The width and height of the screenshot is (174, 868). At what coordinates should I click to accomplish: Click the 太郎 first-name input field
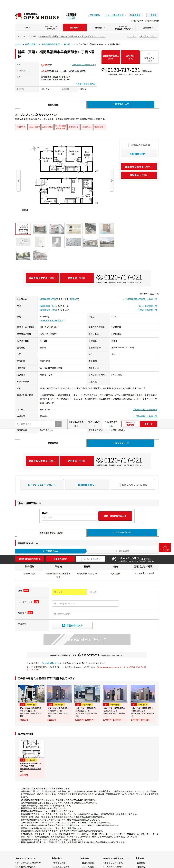click(105, 592)
